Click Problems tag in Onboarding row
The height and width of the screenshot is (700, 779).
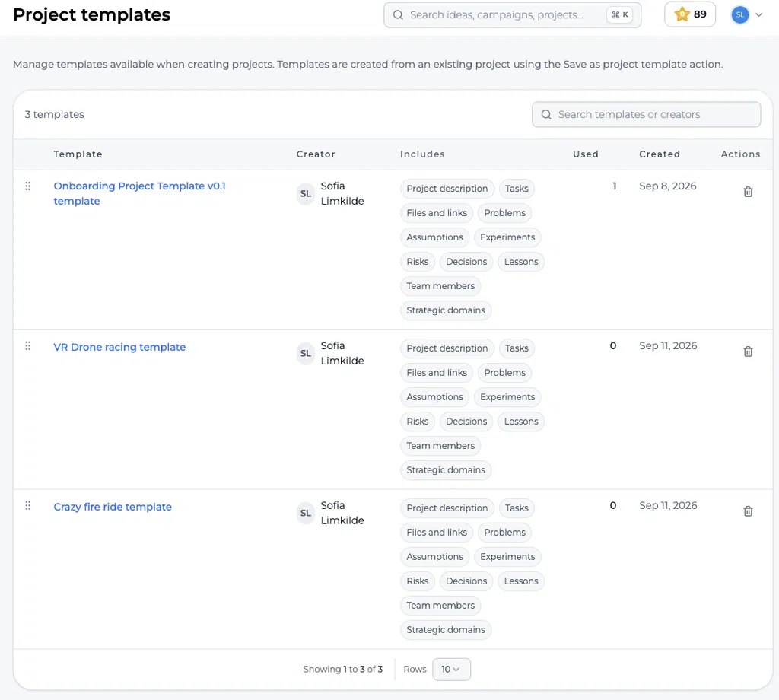pyautogui.click(x=505, y=213)
